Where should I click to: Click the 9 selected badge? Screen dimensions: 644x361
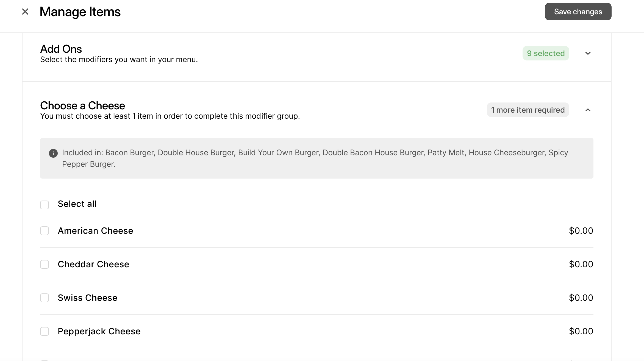coord(546,53)
